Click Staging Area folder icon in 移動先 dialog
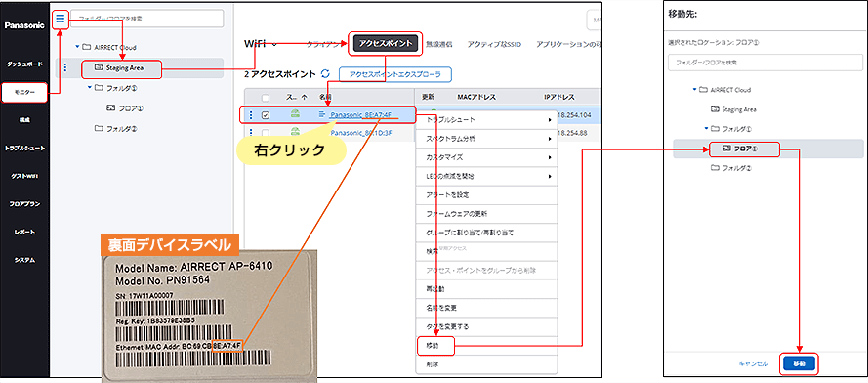The width and height of the screenshot is (868, 383). 715,109
